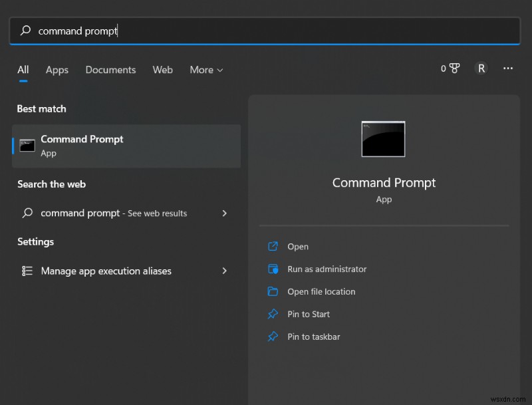Image resolution: width=532 pixels, height=405 pixels.
Task: Click the large Command Prompt preview icon
Action: (384, 139)
